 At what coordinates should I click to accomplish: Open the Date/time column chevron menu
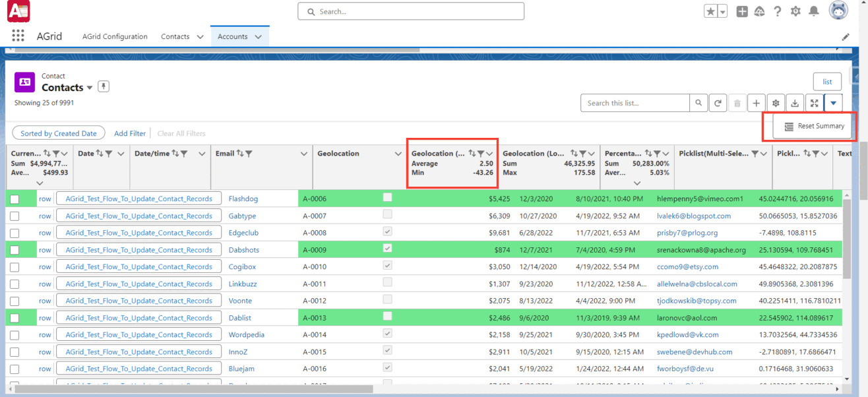[202, 154]
